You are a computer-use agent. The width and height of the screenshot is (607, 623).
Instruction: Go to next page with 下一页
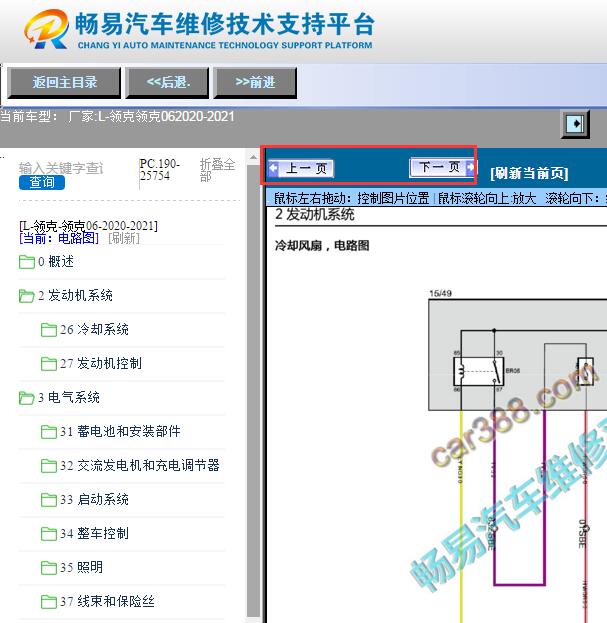point(442,167)
